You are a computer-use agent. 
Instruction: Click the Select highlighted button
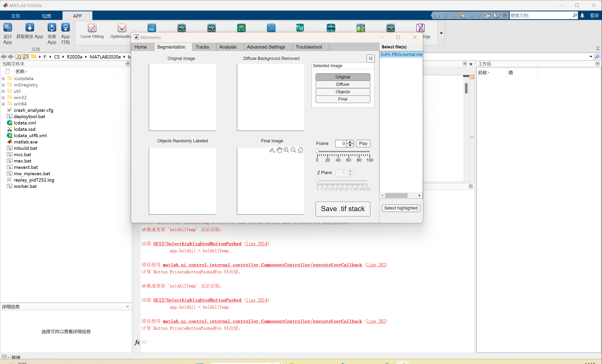point(401,208)
